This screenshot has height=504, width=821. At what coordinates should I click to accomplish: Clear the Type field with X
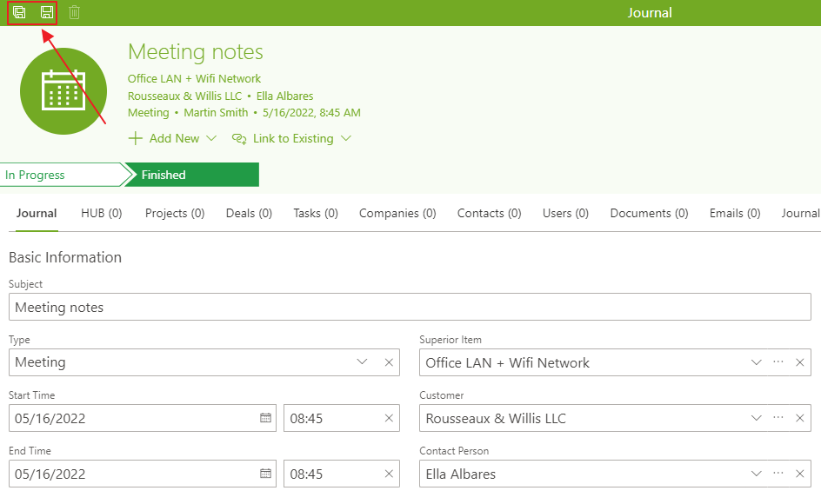(389, 362)
